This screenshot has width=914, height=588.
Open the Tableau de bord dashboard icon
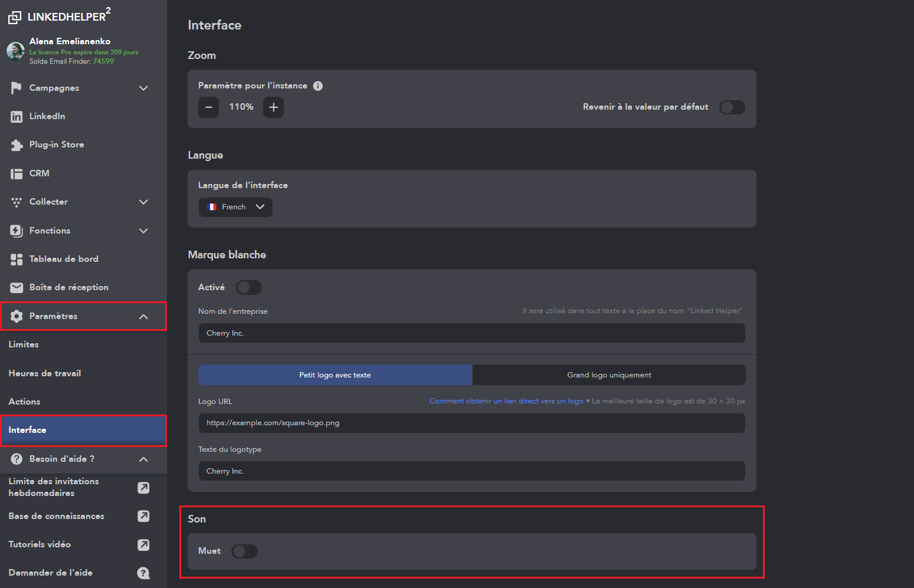point(17,259)
